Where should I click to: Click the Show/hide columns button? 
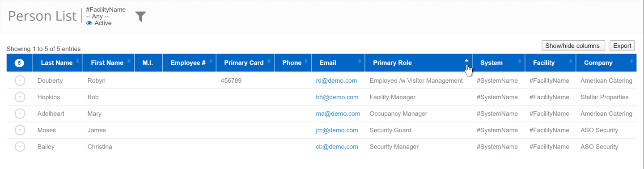(x=573, y=46)
